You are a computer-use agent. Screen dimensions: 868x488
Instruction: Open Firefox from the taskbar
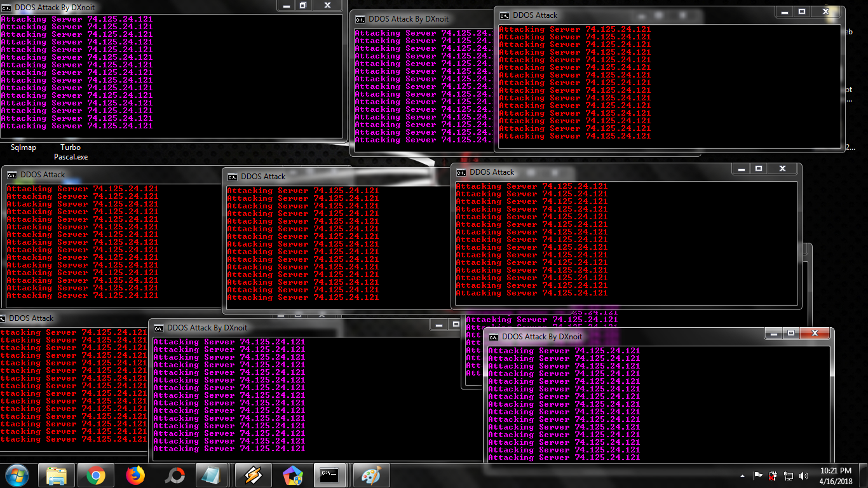[x=134, y=475]
